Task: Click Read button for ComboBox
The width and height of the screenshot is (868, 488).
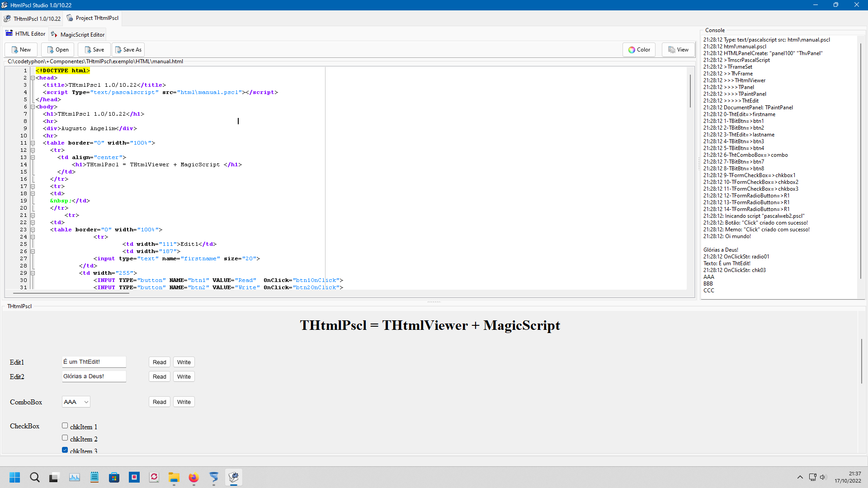Action: tap(159, 402)
